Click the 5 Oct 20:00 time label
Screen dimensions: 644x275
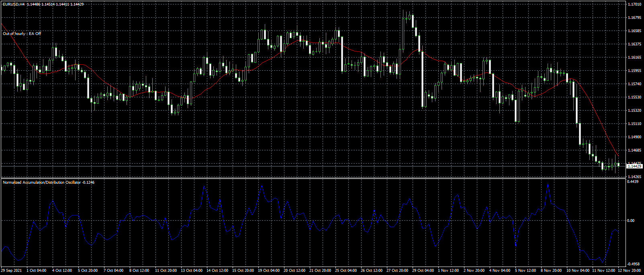88,271
